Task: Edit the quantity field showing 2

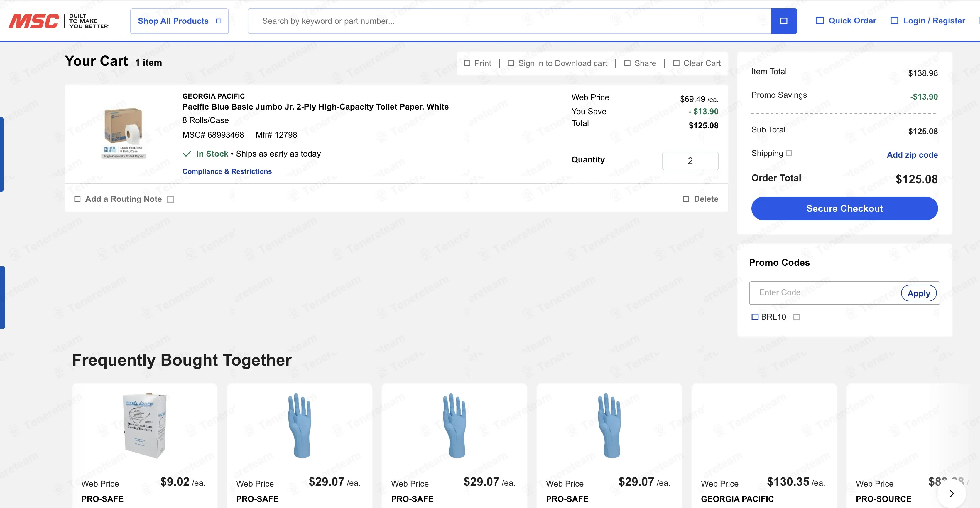Action: click(x=690, y=161)
